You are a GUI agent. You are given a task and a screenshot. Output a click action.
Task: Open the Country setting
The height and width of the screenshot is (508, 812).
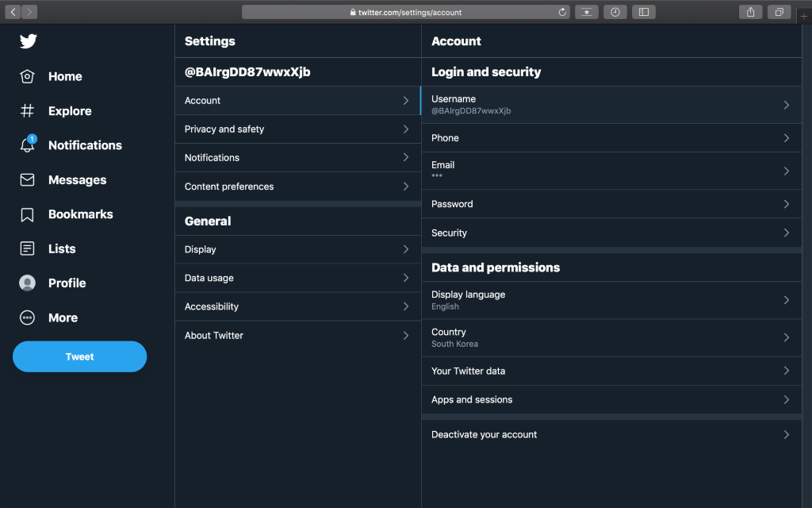pyautogui.click(x=611, y=337)
